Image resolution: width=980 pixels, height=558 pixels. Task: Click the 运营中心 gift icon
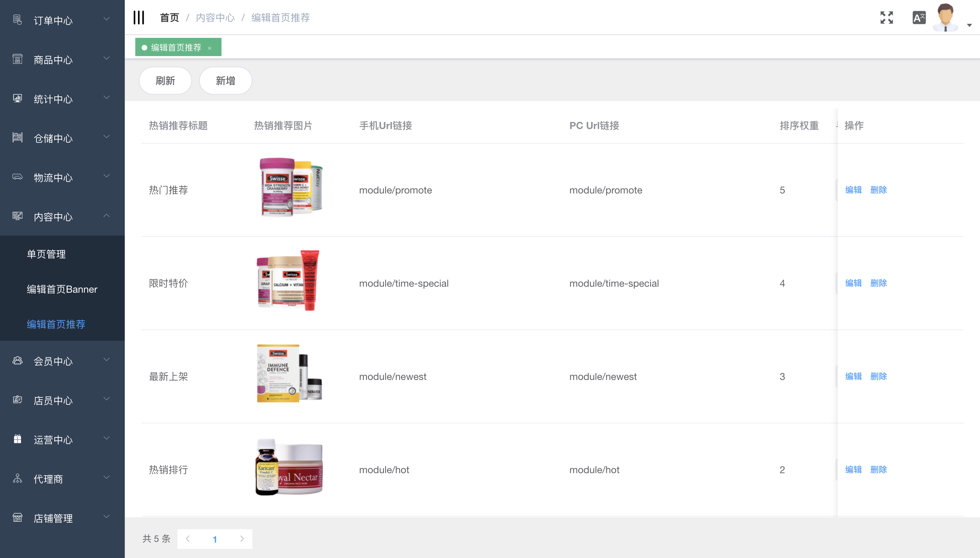coord(17,439)
